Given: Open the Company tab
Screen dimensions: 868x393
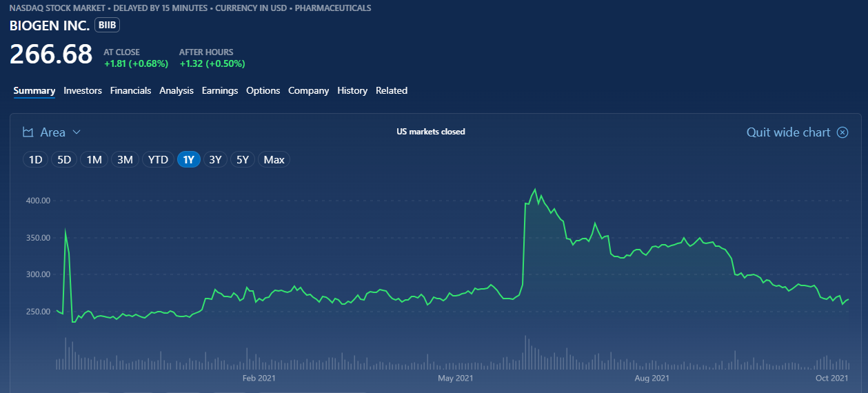Looking at the screenshot, I should click(308, 90).
